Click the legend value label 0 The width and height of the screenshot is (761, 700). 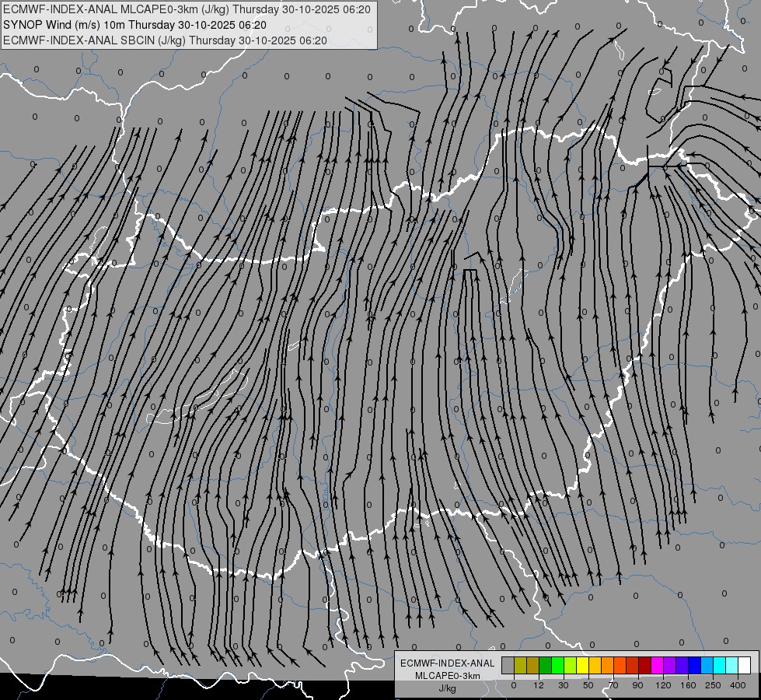(x=514, y=685)
